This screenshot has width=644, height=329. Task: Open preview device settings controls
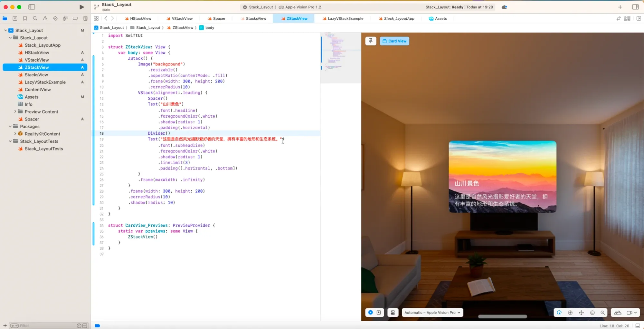tap(393, 313)
